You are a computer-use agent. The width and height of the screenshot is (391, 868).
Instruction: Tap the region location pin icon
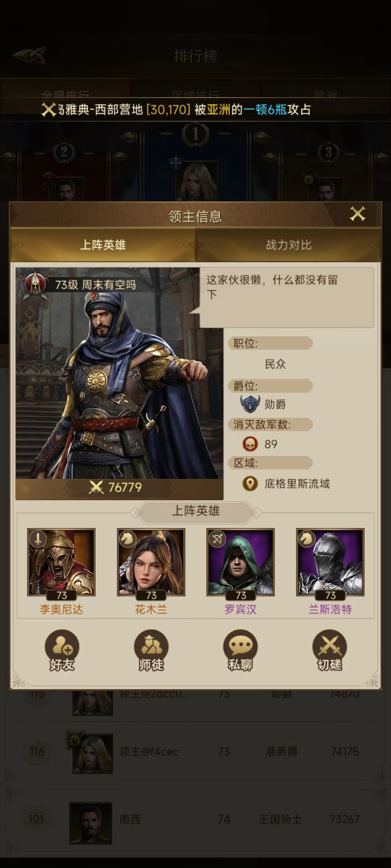pos(250,484)
